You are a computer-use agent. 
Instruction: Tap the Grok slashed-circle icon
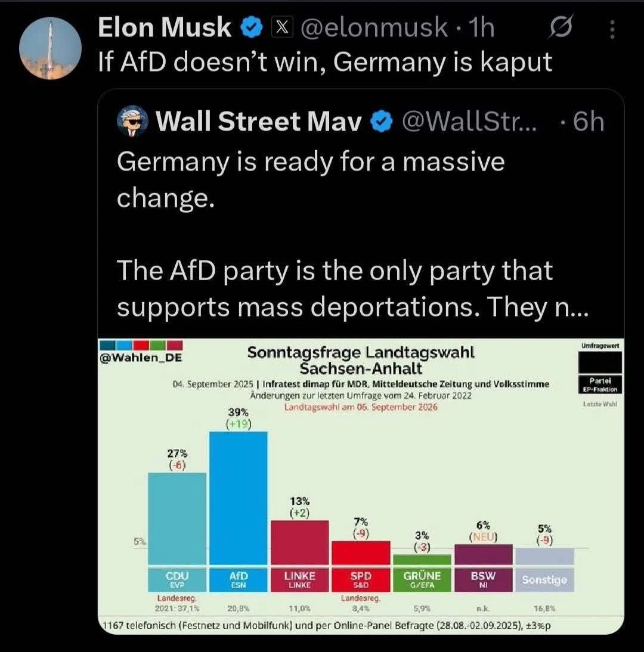coord(561,27)
